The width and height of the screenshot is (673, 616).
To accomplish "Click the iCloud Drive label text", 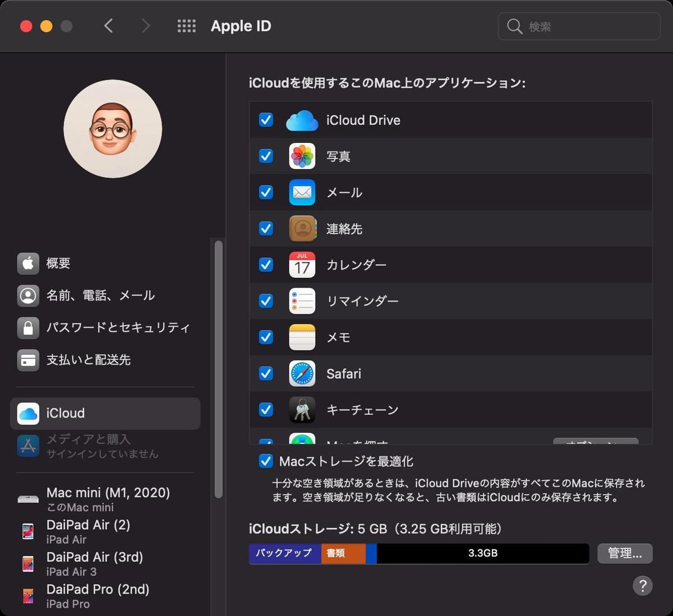I will [x=363, y=120].
